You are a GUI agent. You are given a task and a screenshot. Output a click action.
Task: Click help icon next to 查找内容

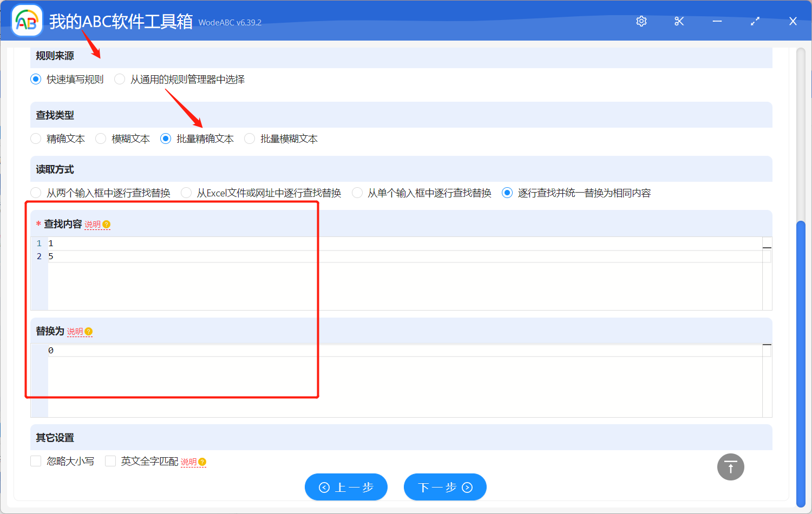click(107, 225)
